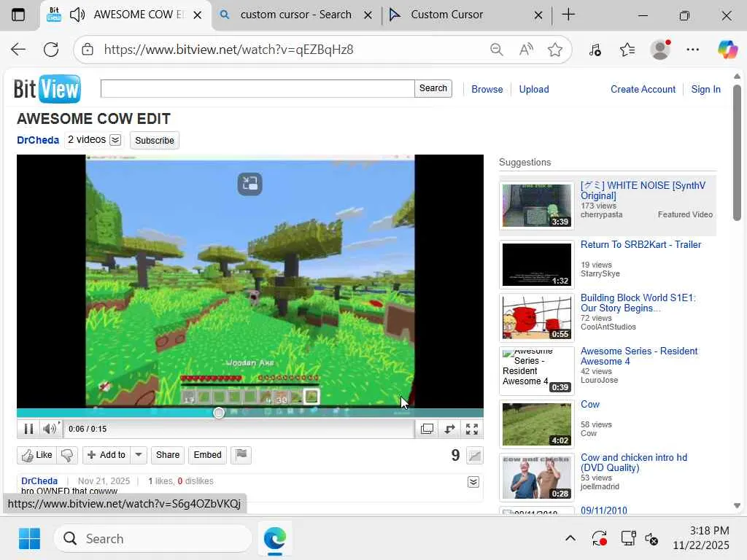This screenshot has height=560, width=747.
Task: Open the tab actions menu icon
Action: click(18, 15)
